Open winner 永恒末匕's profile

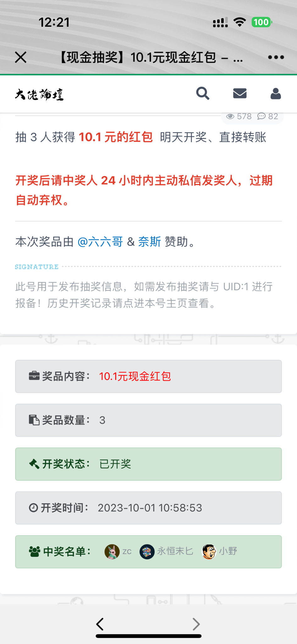click(x=175, y=551)
